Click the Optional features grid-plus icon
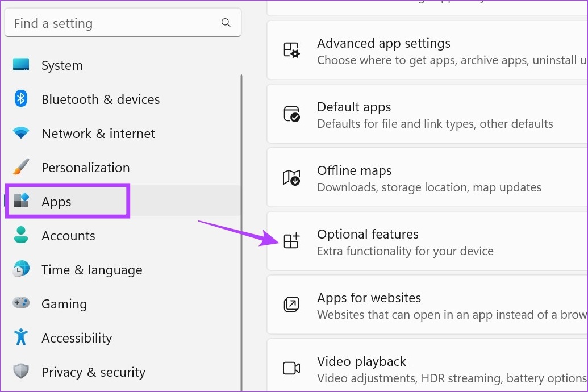588x392 pixels. pyautogui.click(x=291, y=241)
